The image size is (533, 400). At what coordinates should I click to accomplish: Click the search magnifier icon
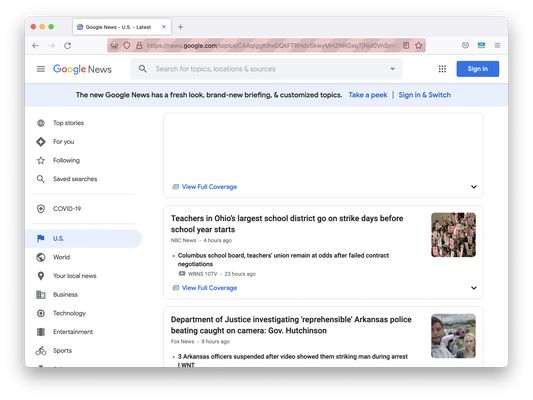[143, 69]
